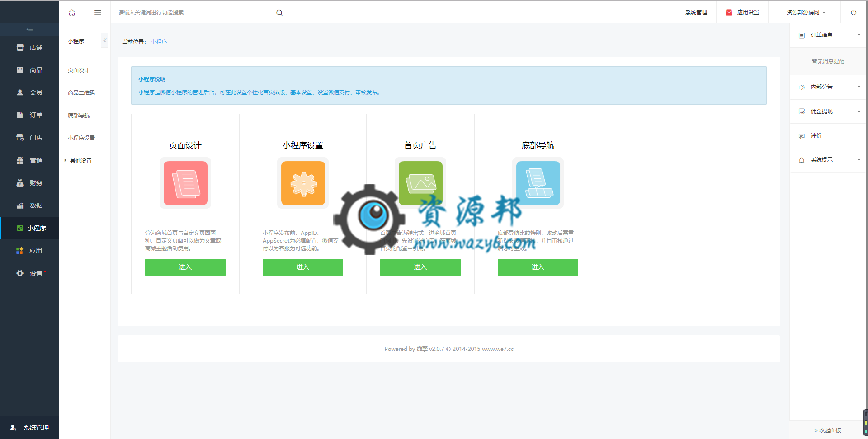Click 进入 button under 底部导航
Screen dimensions: 868x439
(x=538, y=267)
